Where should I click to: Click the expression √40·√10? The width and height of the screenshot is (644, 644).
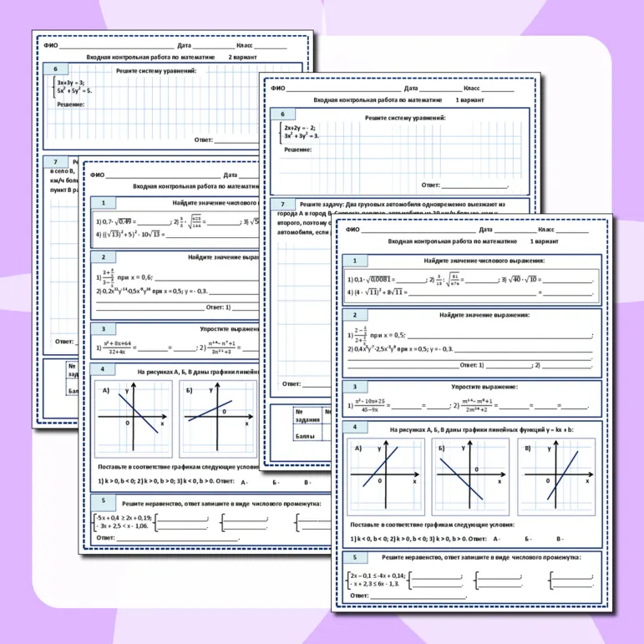[522, 279]
